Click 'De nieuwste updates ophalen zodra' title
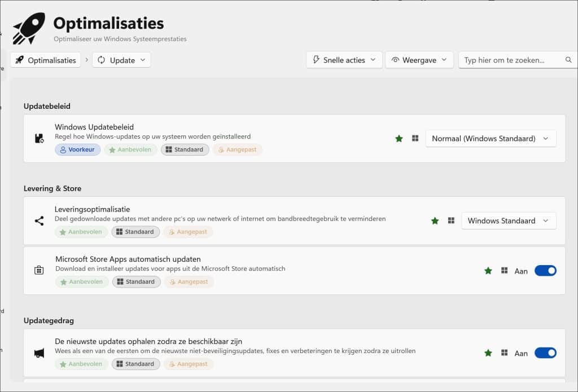This screenshot has width=578, height=392. point(148,341)
